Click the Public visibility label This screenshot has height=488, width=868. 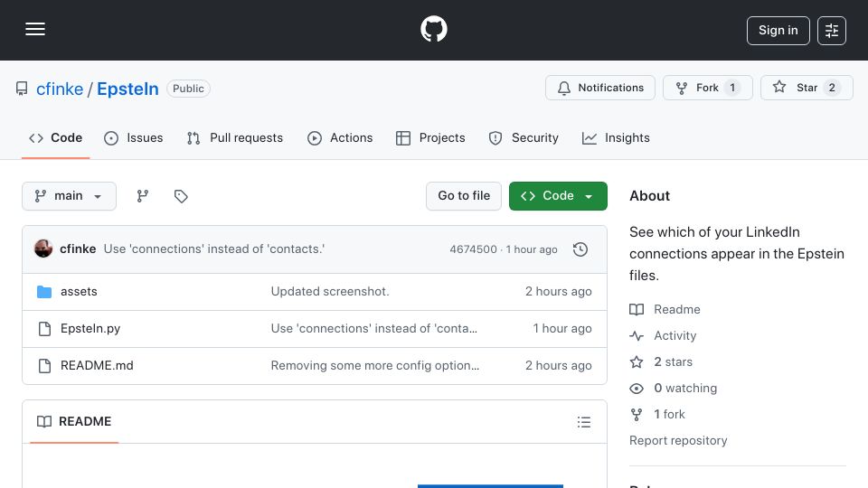188,89
